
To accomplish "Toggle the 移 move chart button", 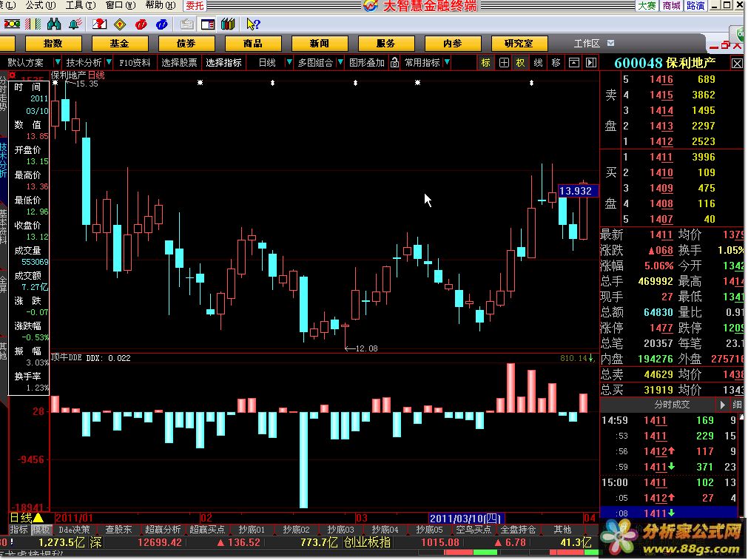I will click(556, 62).
